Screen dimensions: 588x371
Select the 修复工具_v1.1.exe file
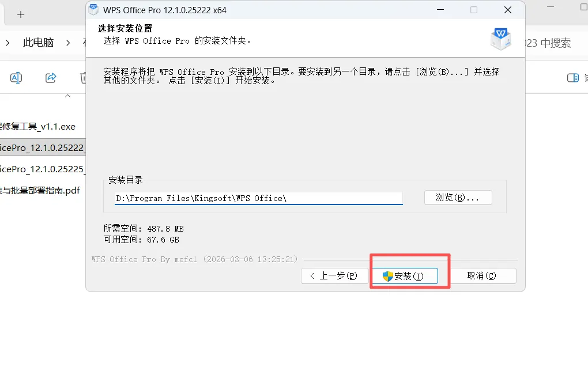pos(37,126)
